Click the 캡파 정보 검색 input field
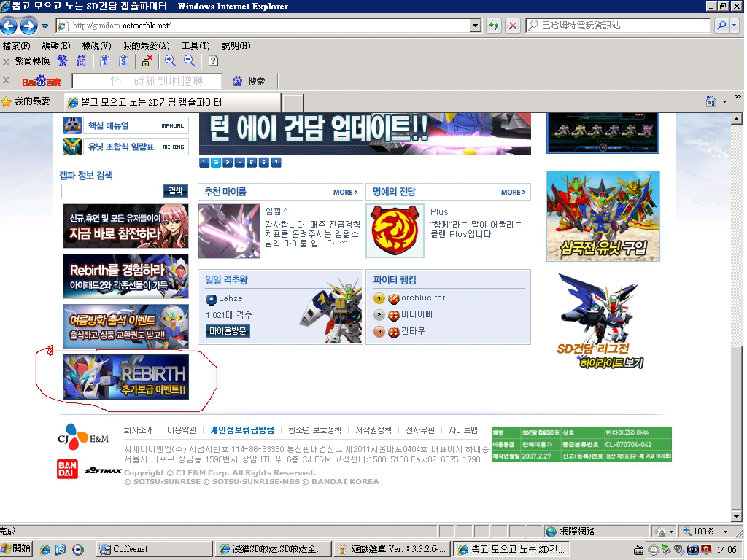Image resolution: width=747 pixels, height=560 pixels. [111, 191]
